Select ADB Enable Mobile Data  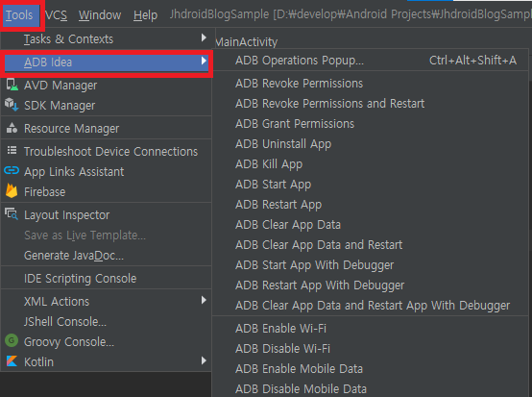370,369
